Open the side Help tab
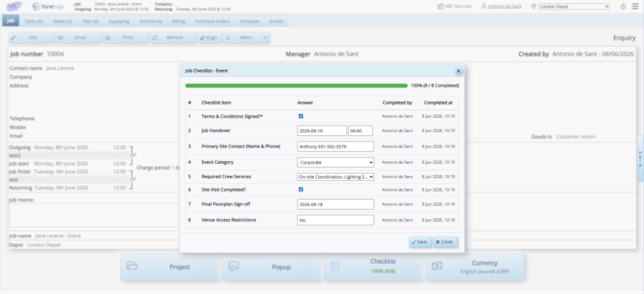Viewport: 644px width, 294px height. click(x=640, y=159)
